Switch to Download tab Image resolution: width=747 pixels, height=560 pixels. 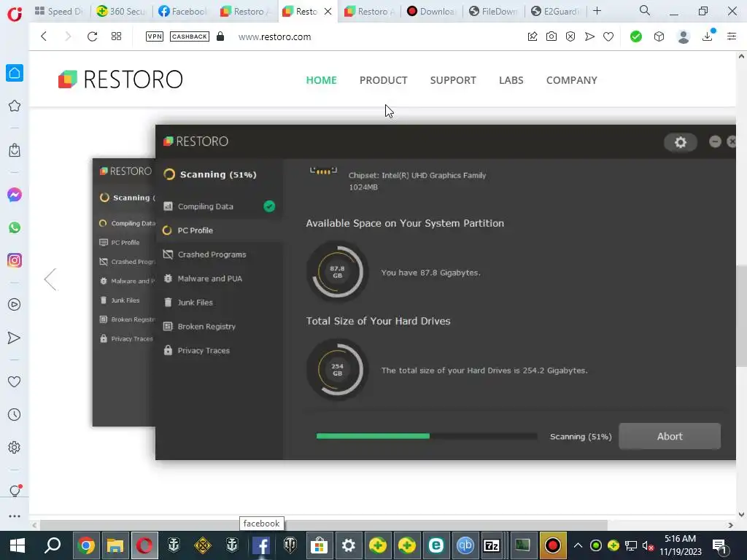pyautogui.click(x=432, y=11)
